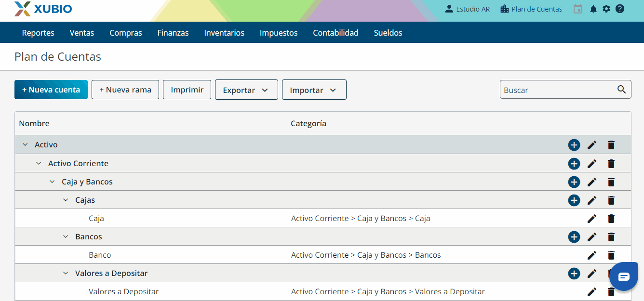Delete the Cajas row
Screen dimensions: 644x301
[611, 200]
